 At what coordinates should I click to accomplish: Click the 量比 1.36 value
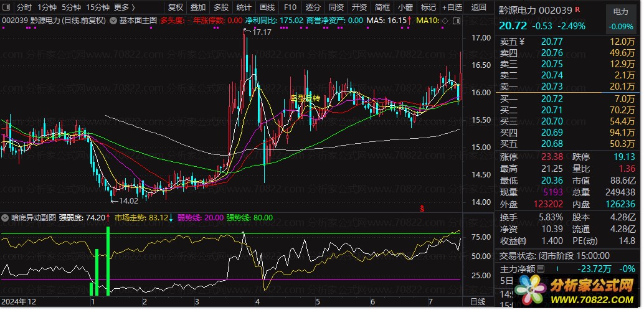point(627,169)
